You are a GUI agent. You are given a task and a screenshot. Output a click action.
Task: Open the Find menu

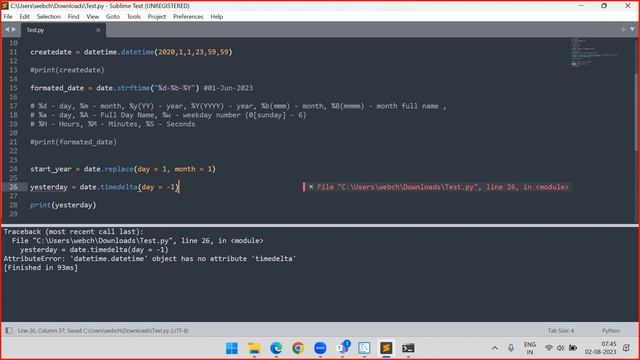coord(73,17)
